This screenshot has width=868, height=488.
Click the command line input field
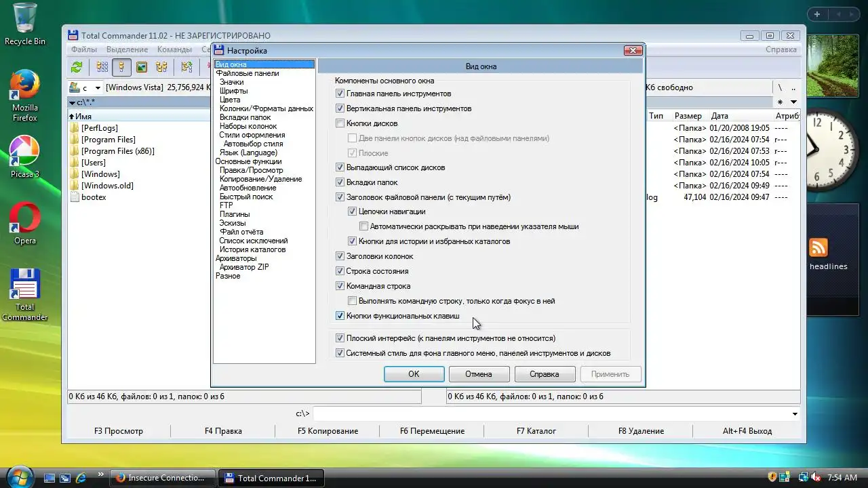coord(551,414)
